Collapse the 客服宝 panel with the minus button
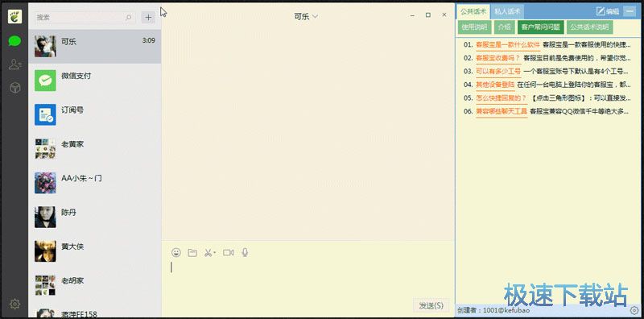Image resolution: width=644 pixels, height=319 pixels. [630, 11]
